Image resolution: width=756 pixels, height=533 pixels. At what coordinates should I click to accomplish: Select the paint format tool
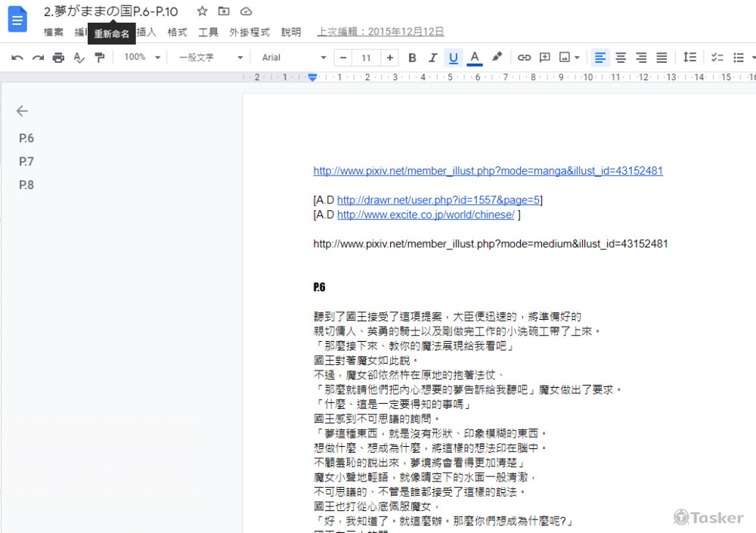[x=99, y=57]
